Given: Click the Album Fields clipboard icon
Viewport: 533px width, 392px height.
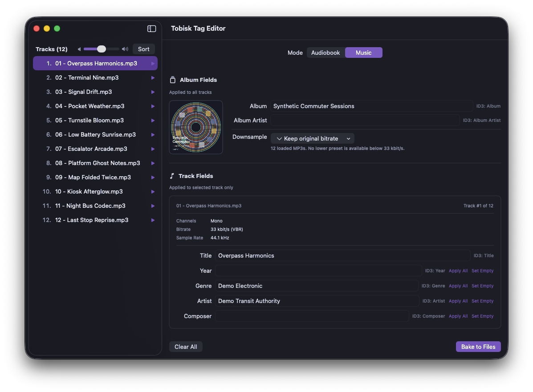Looking at the screenshot, I should (173, 80).
